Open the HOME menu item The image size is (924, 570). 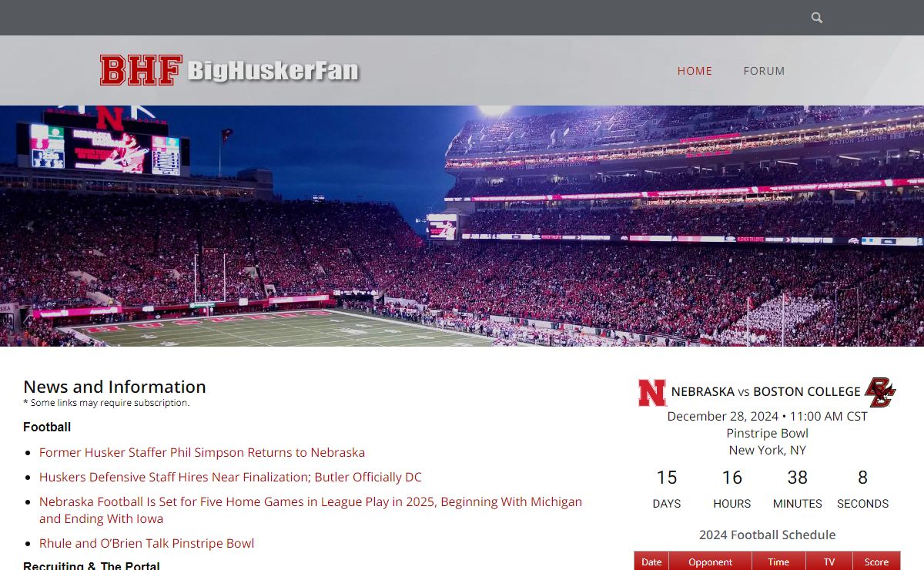(x=695, y=71)
